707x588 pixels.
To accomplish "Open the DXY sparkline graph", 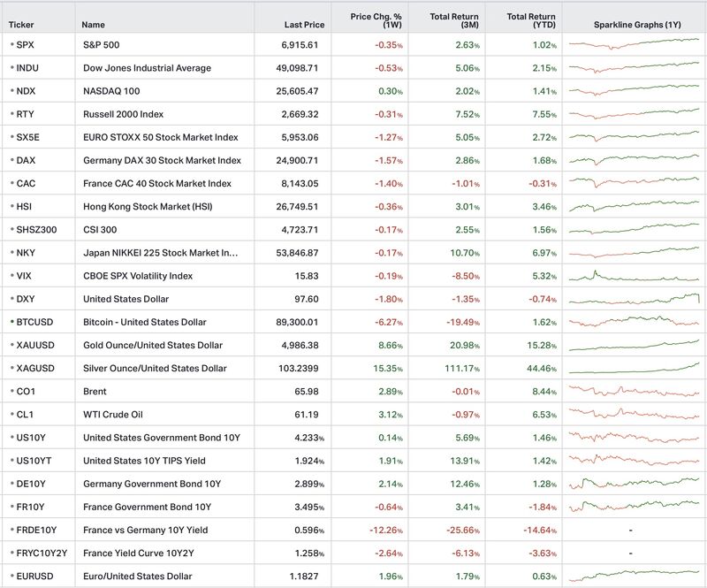I will 634,299.
